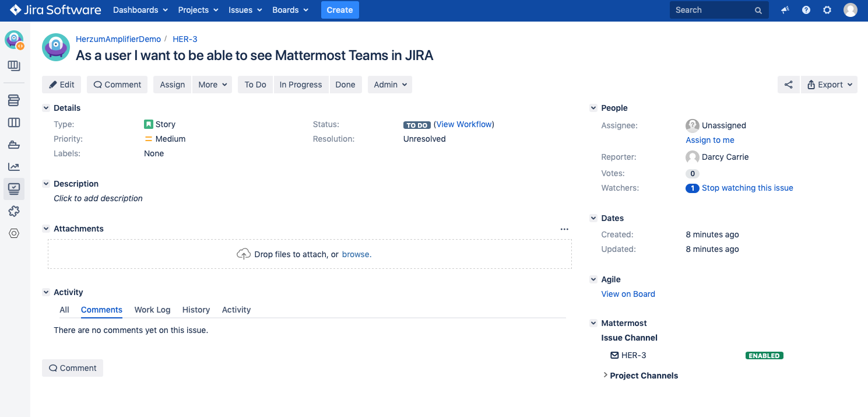
Task: Open the settings gear in the top bar
Action: click(x=827, y=10)
